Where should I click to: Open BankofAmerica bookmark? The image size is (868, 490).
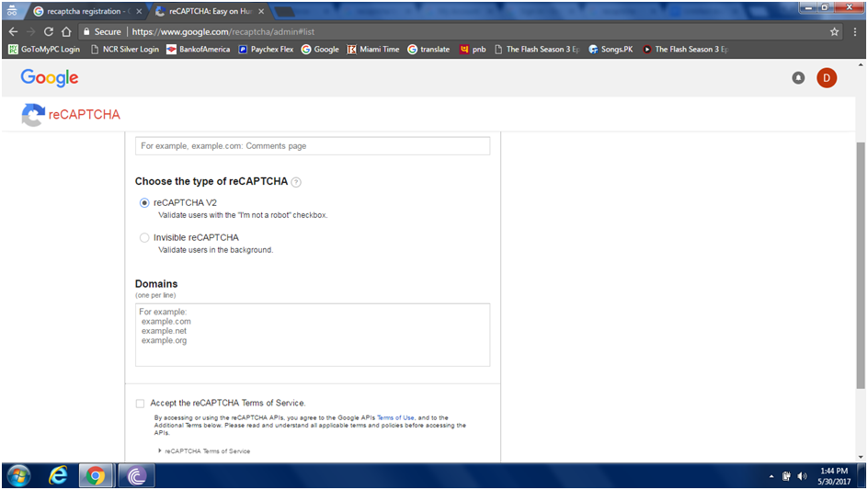[x=199, y=50]
